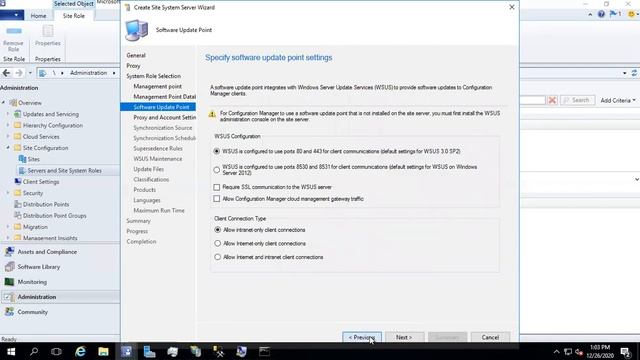
Task: Go to Proxy and Account Settings step
Action: click(164, 118)
